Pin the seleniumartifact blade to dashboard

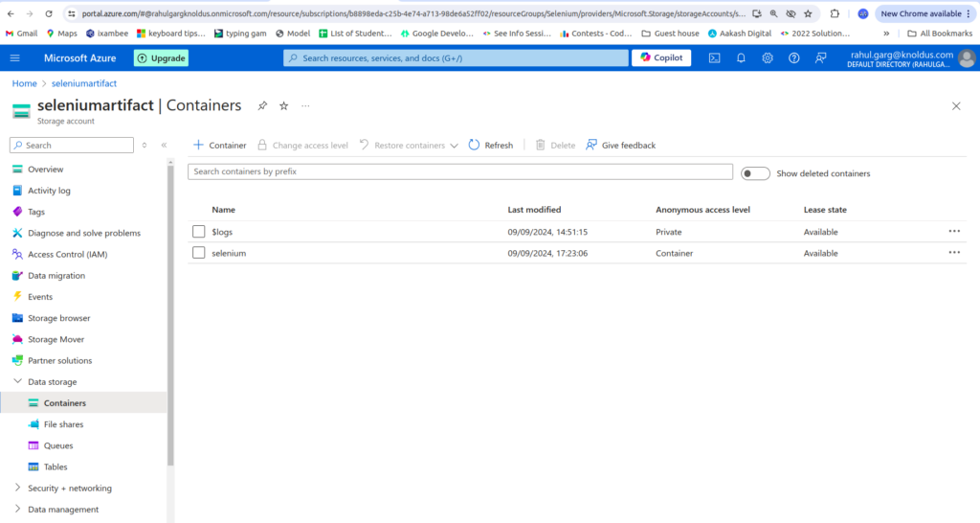(x=263, y=105)
